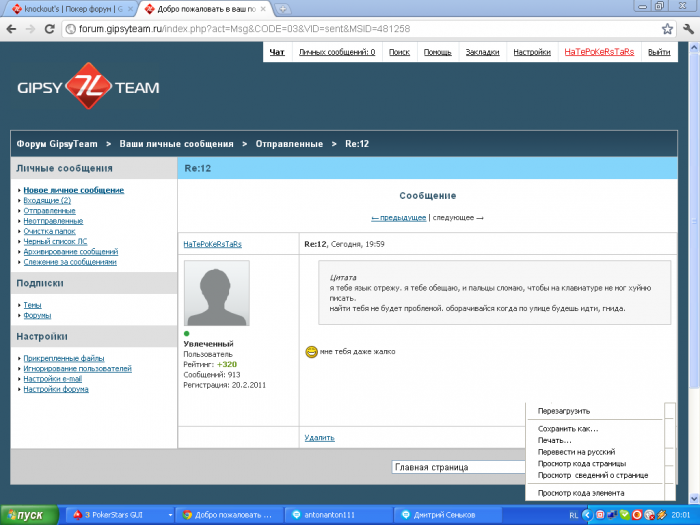The height and width of the screenshot is (525, 700).
Task: Open Игнорирование пользователей link
Action: pyautogui.click(x=77, y=368)
